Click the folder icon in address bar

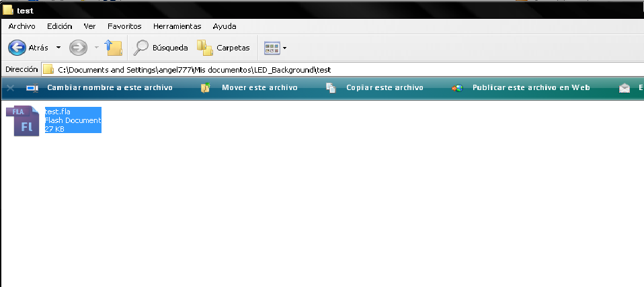click(48, 69)
